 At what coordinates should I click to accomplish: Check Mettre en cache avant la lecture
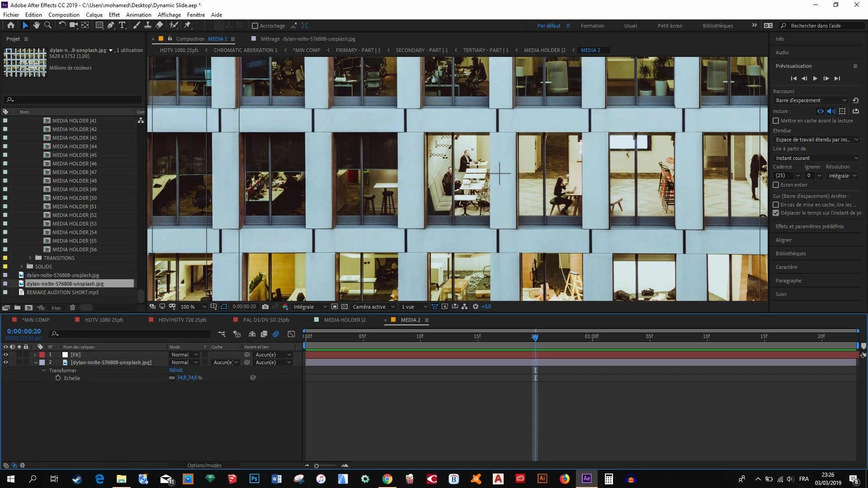pos(776,121)
